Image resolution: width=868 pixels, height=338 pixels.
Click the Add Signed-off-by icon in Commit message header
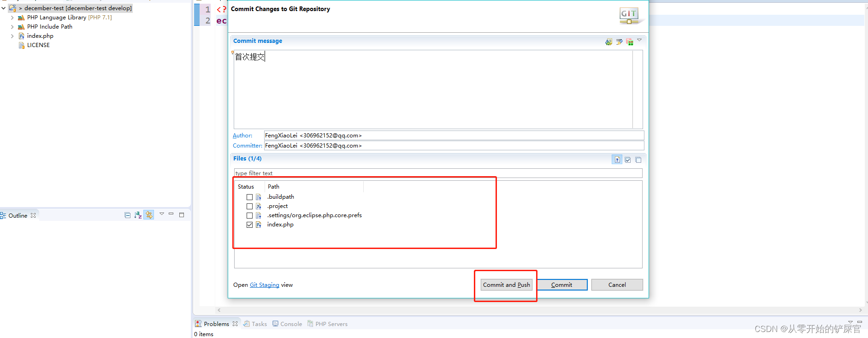[x=619, y=42]
